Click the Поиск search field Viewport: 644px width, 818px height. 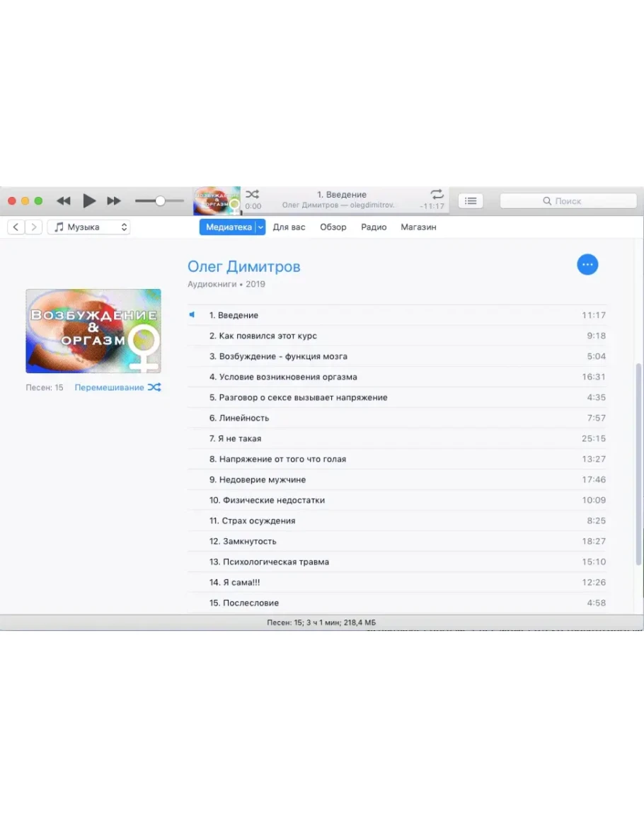pos(568,201)
